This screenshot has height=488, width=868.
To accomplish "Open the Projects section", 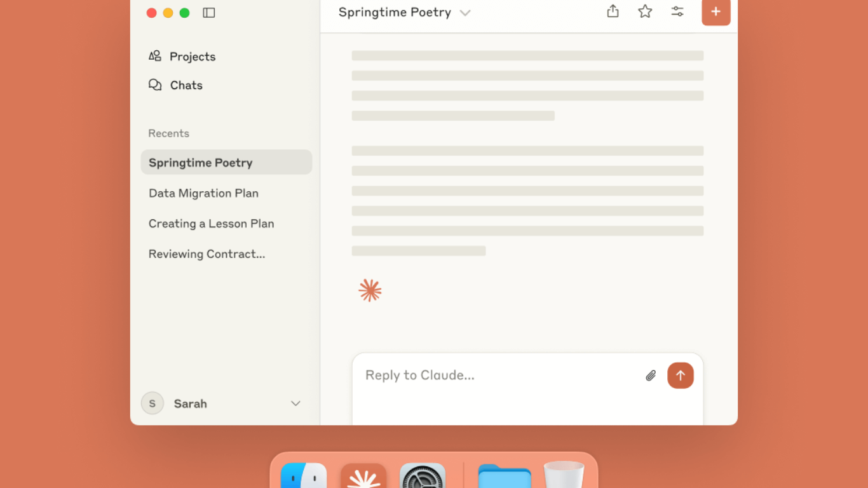I will (192, 57).
